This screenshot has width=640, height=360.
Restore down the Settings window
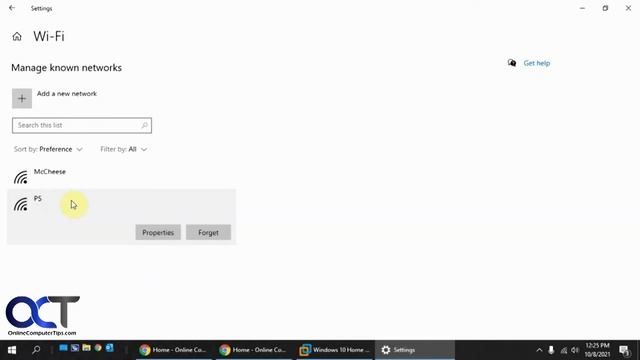pos(605,8)
